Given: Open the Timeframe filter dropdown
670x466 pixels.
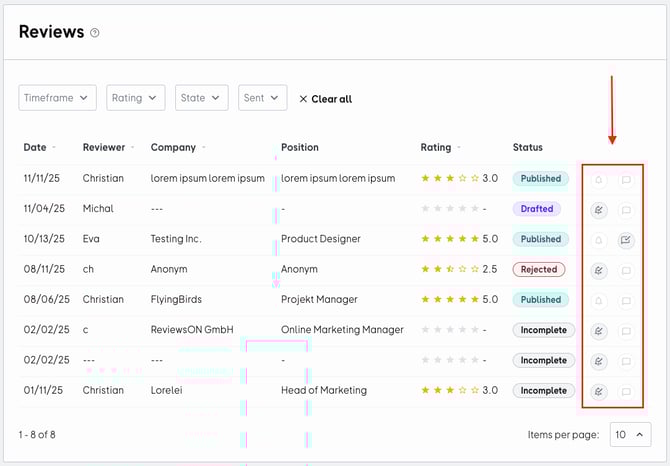Looking at the screenshot, I should coord(58,98).
